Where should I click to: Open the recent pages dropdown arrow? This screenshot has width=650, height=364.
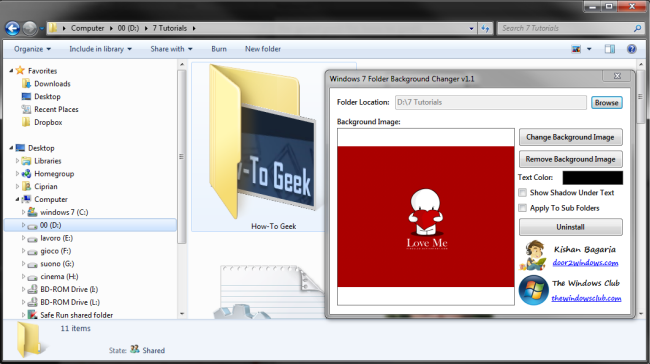click(x=42, y=29)
